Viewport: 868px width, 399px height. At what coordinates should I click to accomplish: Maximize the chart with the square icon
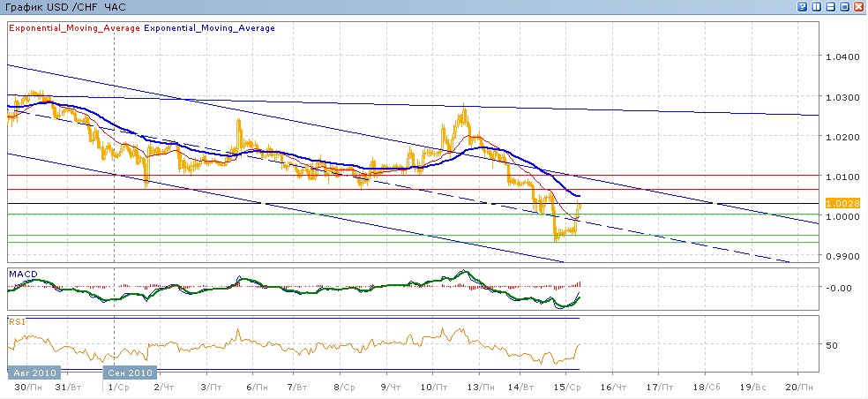click(x=845, y=7)
